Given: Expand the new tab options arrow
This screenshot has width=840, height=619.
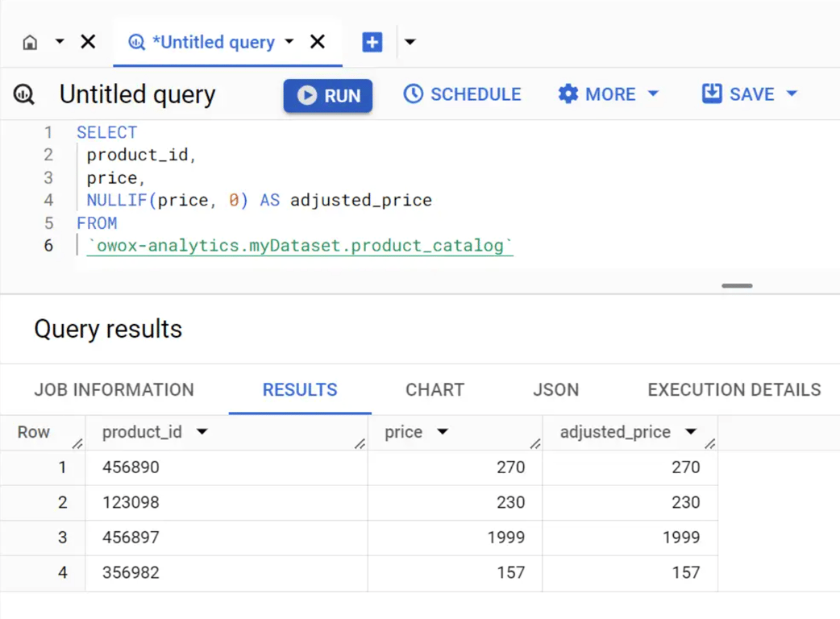Looking at the screenshot, I should (x=410, y=42).
